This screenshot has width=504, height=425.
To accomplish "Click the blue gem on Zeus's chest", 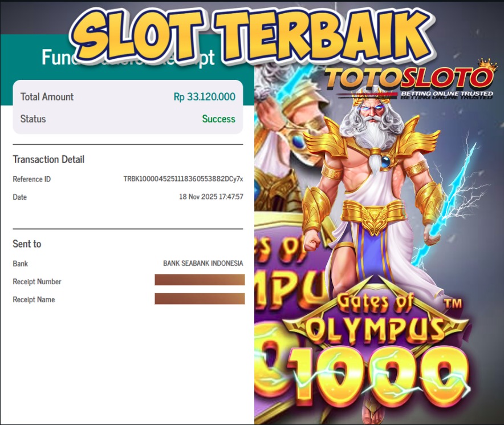I will click(x=386, y=161).
